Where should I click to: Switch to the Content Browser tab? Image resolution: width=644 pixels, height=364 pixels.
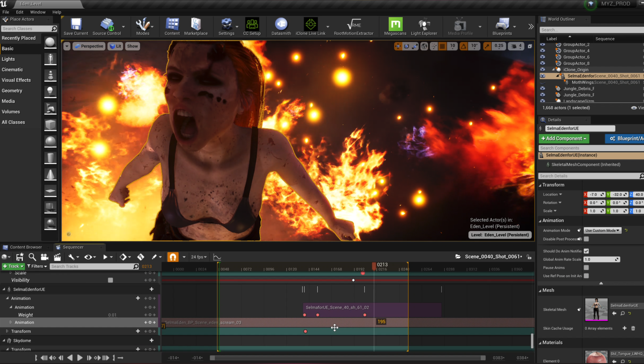26,247
